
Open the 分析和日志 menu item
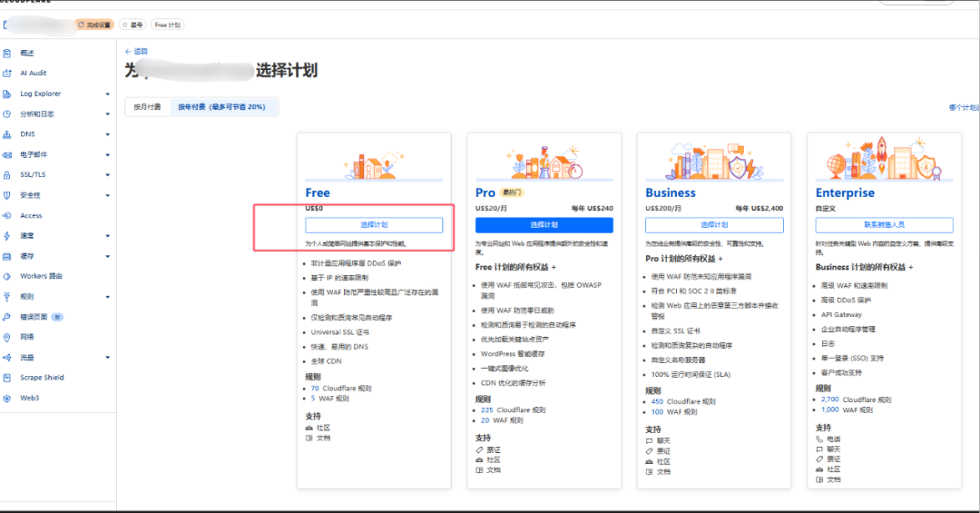pyautogui.click(x=37, y=114)
